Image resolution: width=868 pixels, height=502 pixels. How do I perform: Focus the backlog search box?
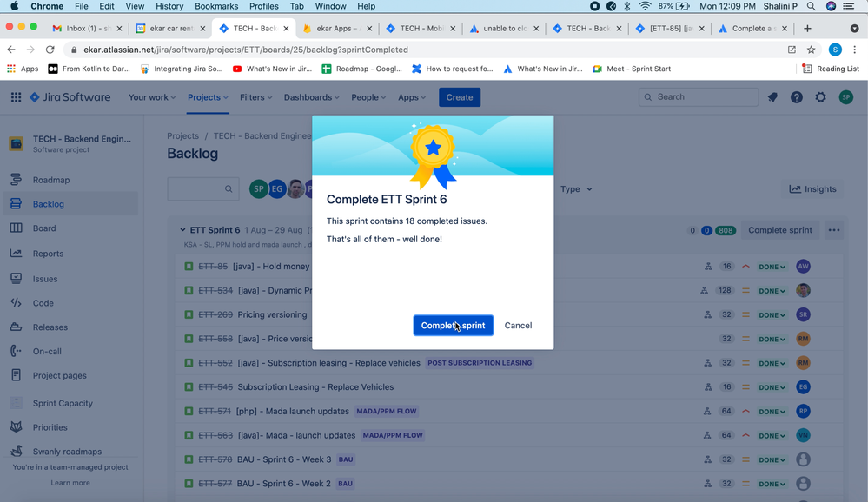click(x=203, y=189)
